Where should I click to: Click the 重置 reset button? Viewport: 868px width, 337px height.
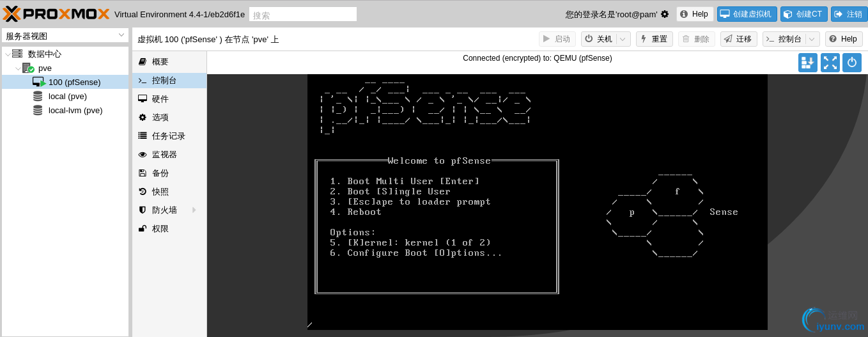(654, 39)
